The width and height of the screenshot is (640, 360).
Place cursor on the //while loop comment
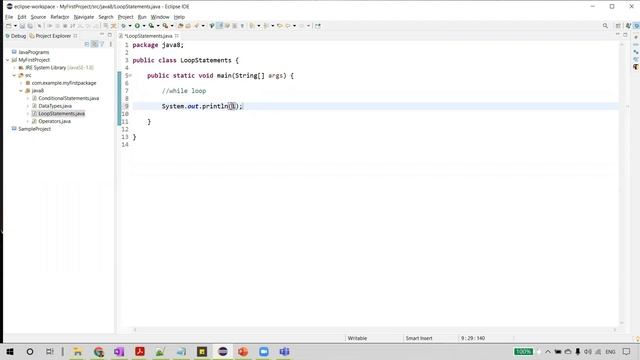(x=184, y=91)
